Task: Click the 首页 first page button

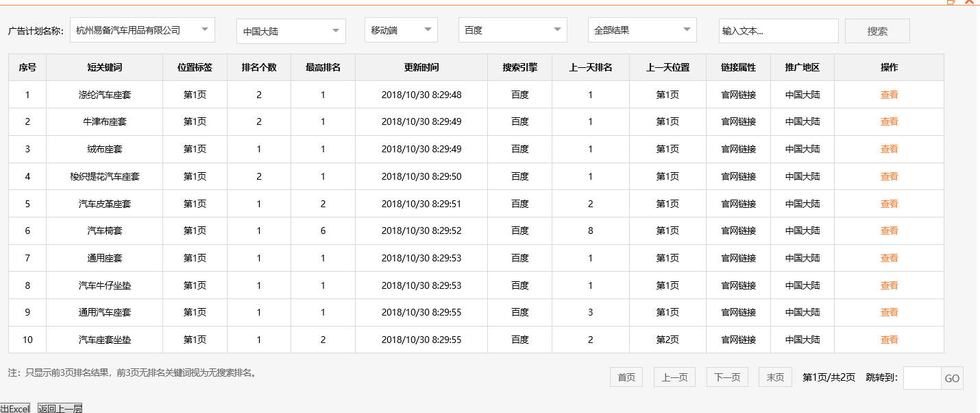Action: coord(626,377)
